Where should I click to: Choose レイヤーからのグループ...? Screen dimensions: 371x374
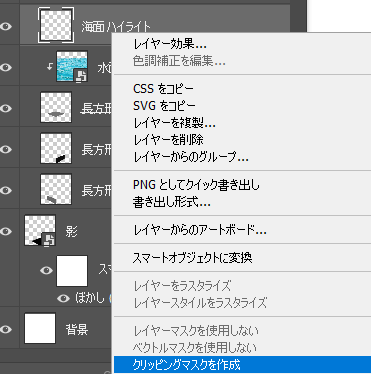click(191, 157)
